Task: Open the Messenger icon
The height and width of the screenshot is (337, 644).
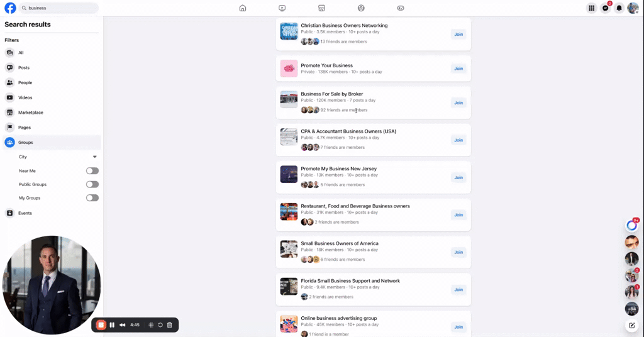Action: click(x=606, y=8)
